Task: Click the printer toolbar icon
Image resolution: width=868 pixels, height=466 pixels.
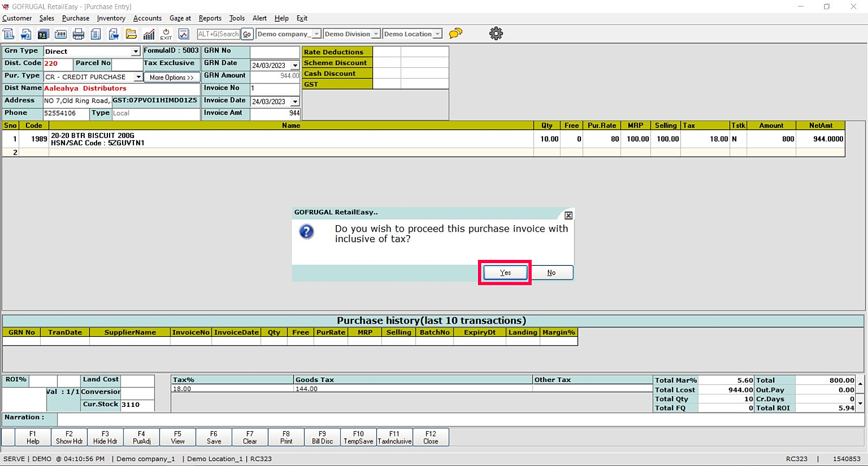Action: [x=79, y=34]
